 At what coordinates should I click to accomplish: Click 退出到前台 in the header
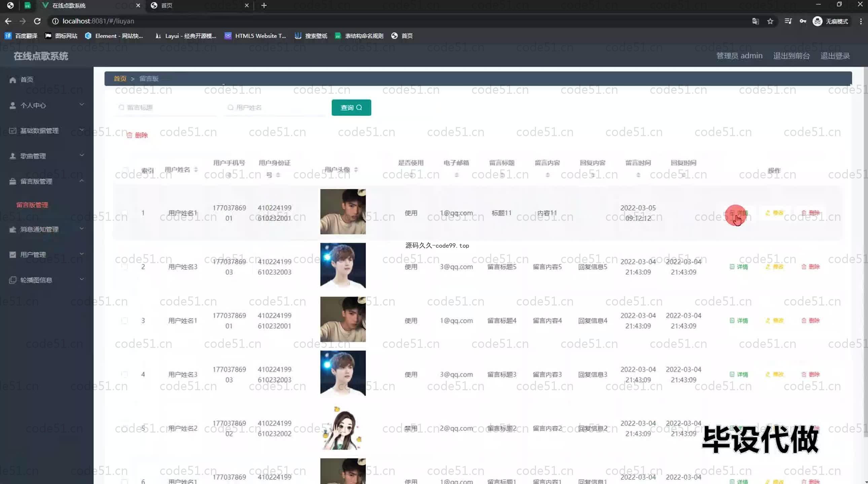pyautogui.click(x=791, y=56)
